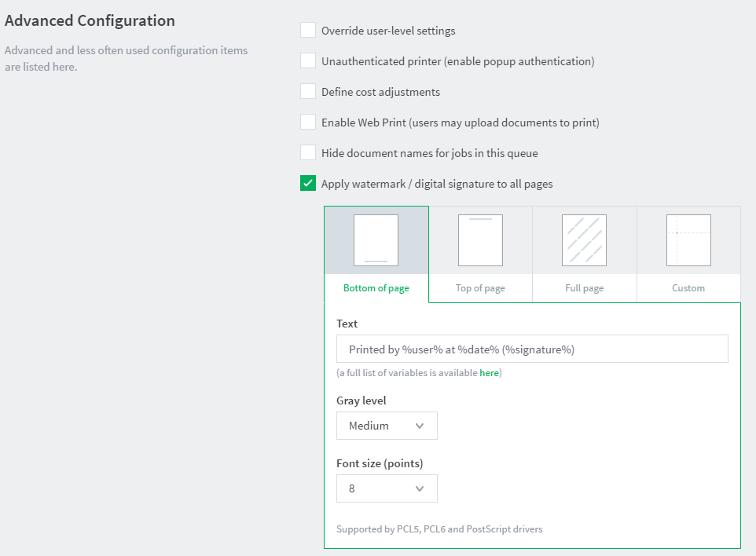Switch to the Full page tab label

[585, 288]
